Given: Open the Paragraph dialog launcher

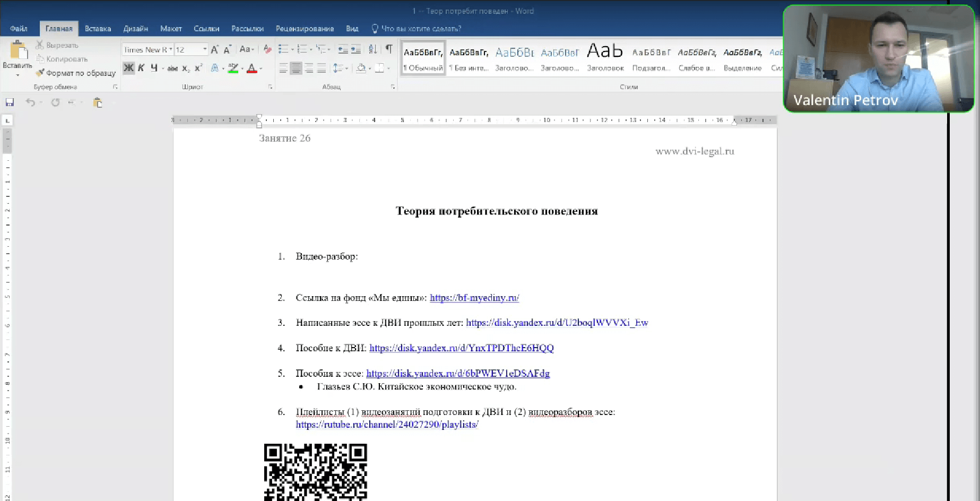Looking at the screenshot, I should tap(393, 87).
